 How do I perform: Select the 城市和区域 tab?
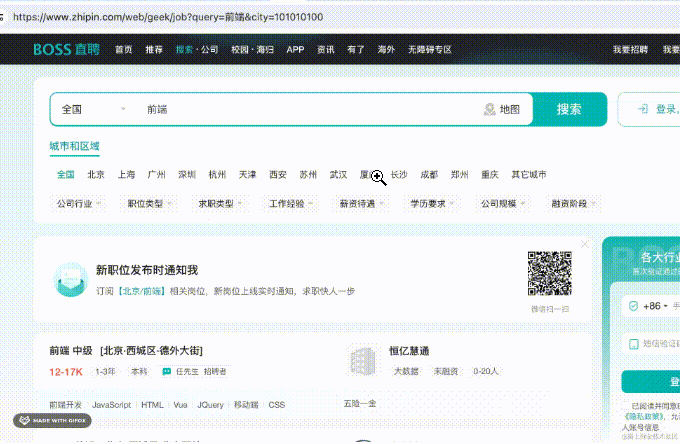coord(75,146)
